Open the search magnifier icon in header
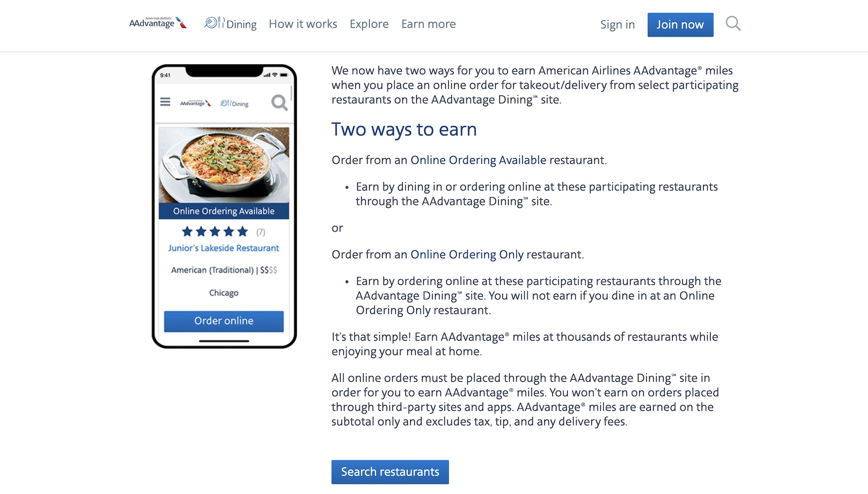868x494 pixels. coord(733,24)
